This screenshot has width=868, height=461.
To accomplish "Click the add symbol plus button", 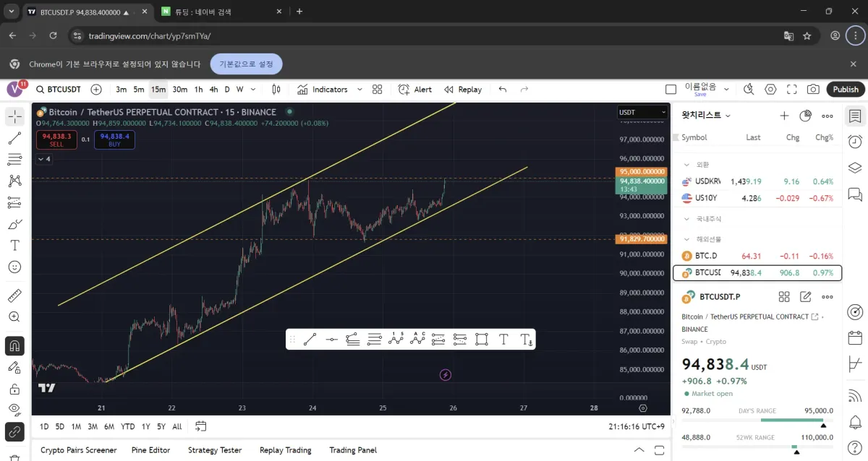I will point(96,90).
